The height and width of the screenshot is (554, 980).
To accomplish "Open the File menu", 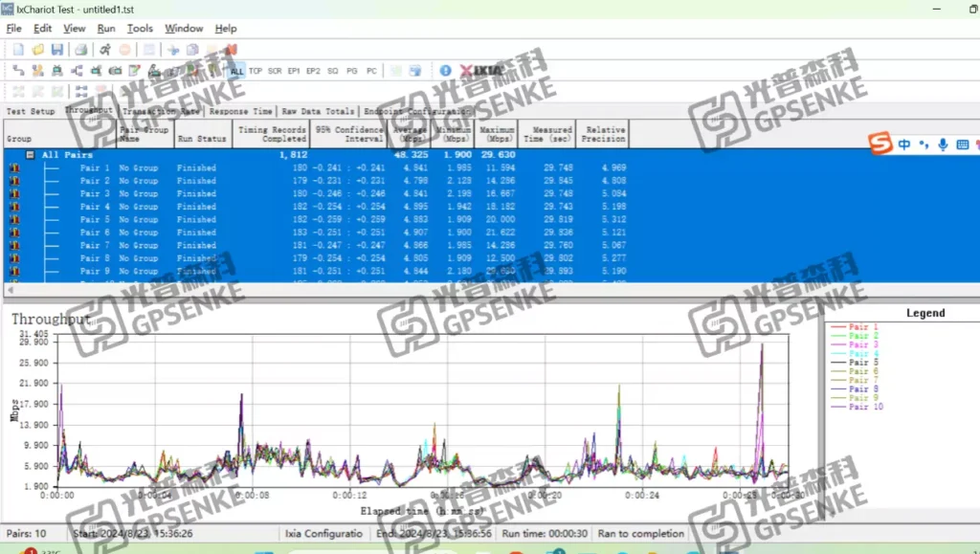I will click(13, 28).
